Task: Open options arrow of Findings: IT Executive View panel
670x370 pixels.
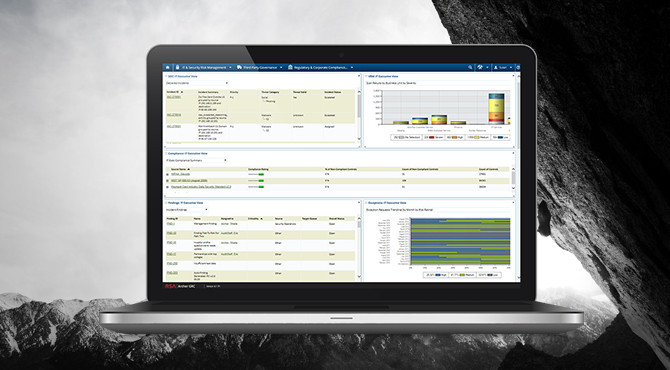Action: [359, 203]
